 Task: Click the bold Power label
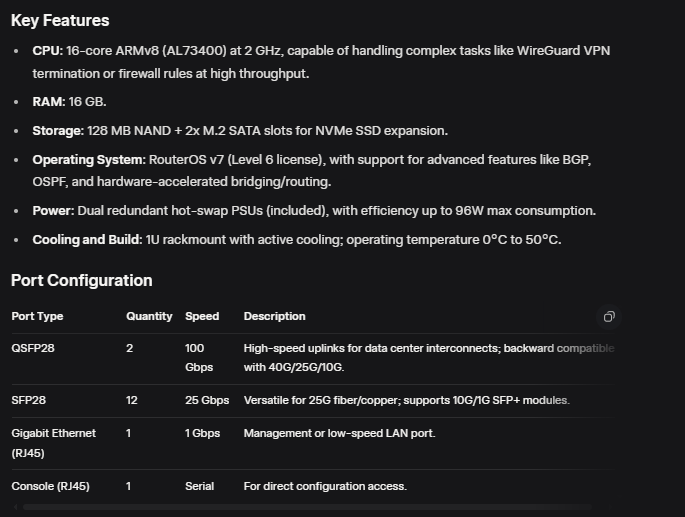(x=54, y=211)
